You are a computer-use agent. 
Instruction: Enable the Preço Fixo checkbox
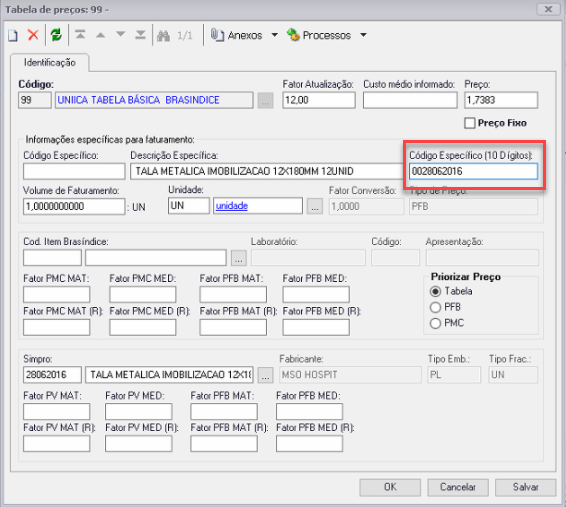470,123
